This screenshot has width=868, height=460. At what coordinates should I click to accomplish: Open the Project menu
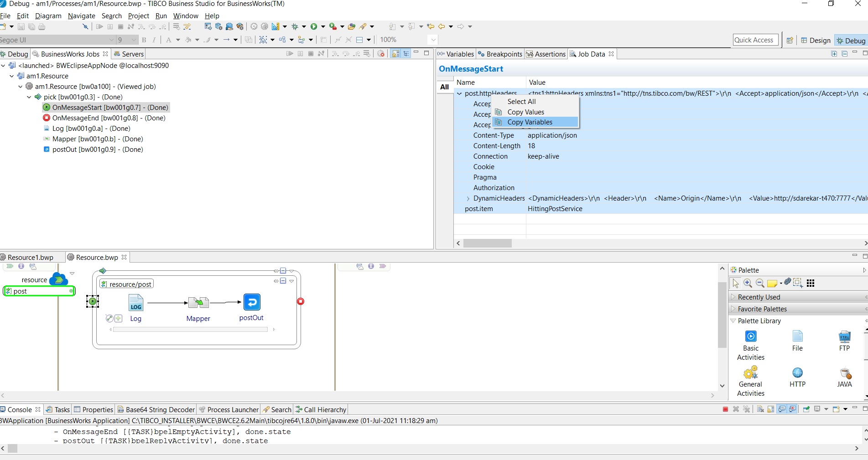pyautogui.click(x=138, y=16)
